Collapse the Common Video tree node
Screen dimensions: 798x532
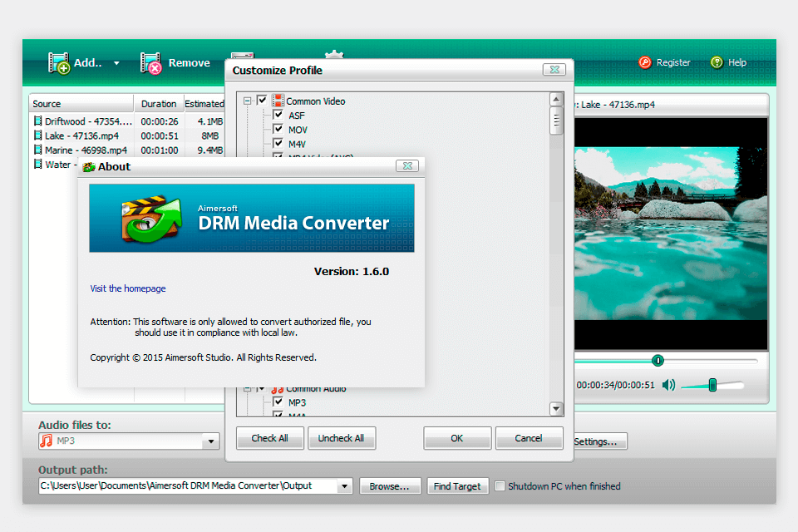pyautogui.click(x=248, y=101)
